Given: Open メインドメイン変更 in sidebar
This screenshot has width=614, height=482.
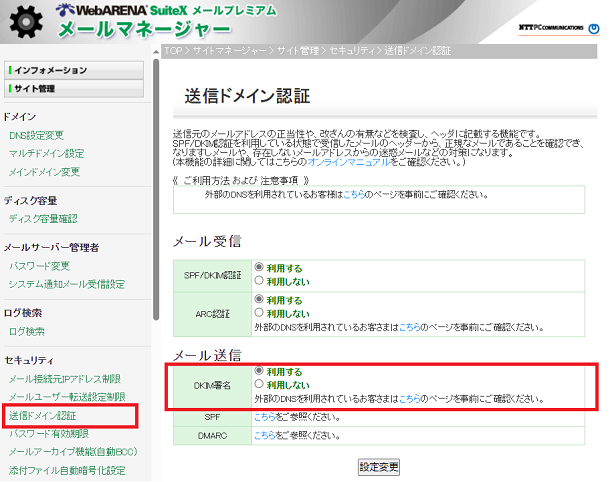Looking at the screenshot, I should point(44,172).
